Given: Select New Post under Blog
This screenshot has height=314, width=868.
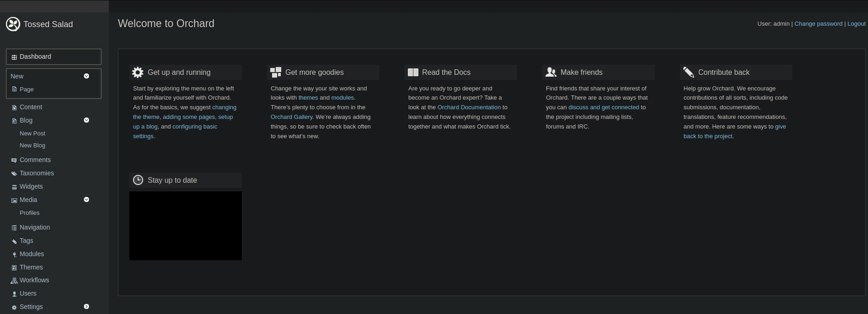Looking at the screenshot, I should (x=33, y=134).
